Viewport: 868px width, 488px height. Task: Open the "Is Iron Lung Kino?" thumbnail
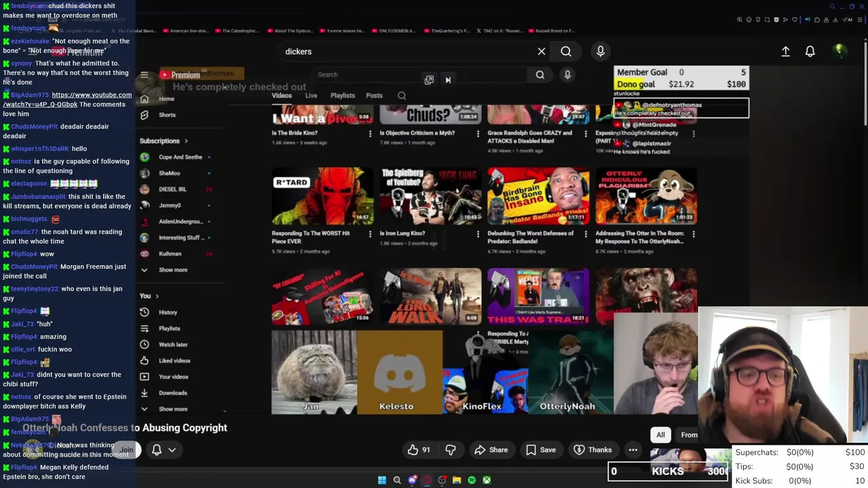[x=430, y=196]
